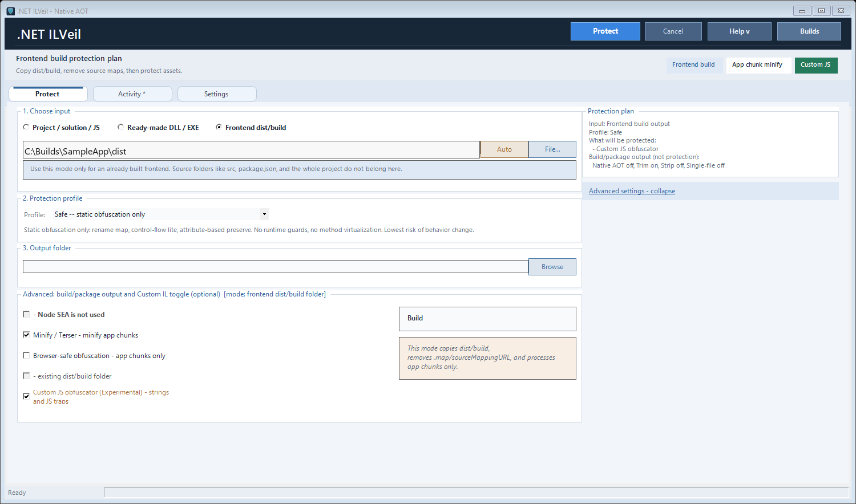Image resolution: width=856 pixels, height=504 pixels.
Task: Click Auto next to input path
Action: (504, 149)
